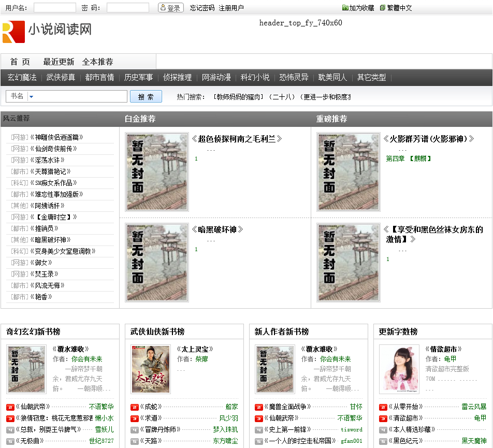Image resolution: width=493 pixels, height=448 pixels.
Task: Open 《超色侦探柯南之毛利兰》 title link
Action: tap(237, 139)
